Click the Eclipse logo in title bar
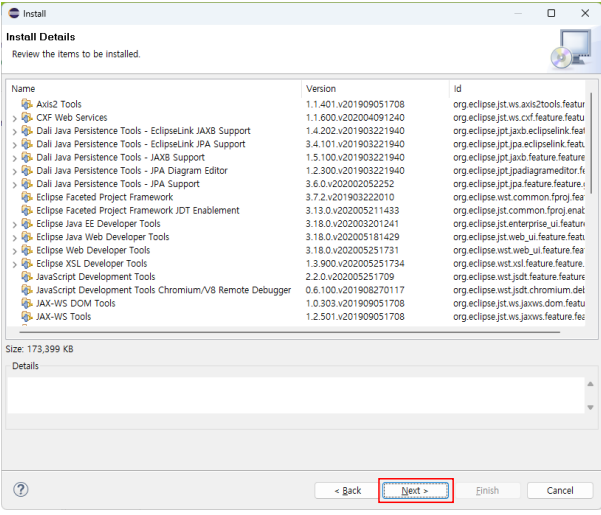The width and height of the screenshot is (601, 515). point(14,13)
